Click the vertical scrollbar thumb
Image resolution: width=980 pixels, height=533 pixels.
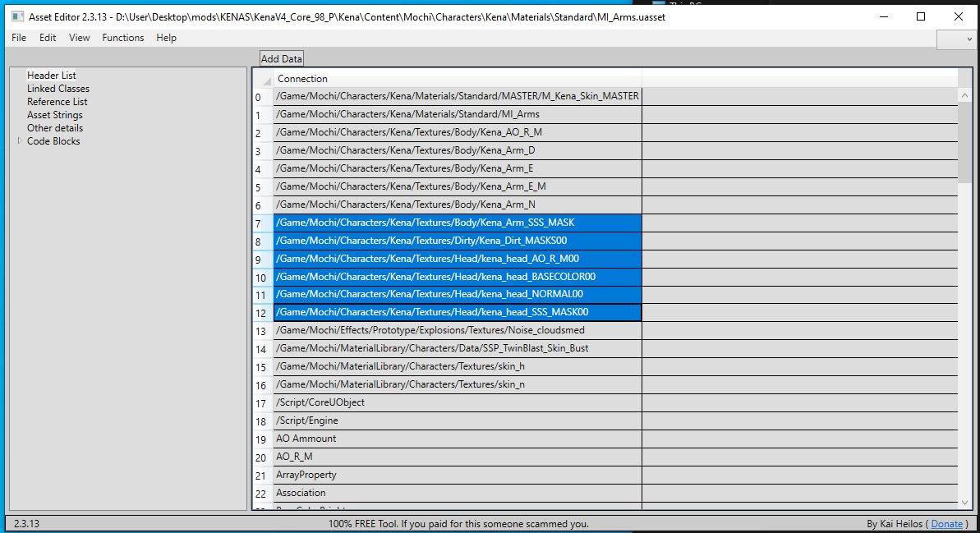point(964,142)
